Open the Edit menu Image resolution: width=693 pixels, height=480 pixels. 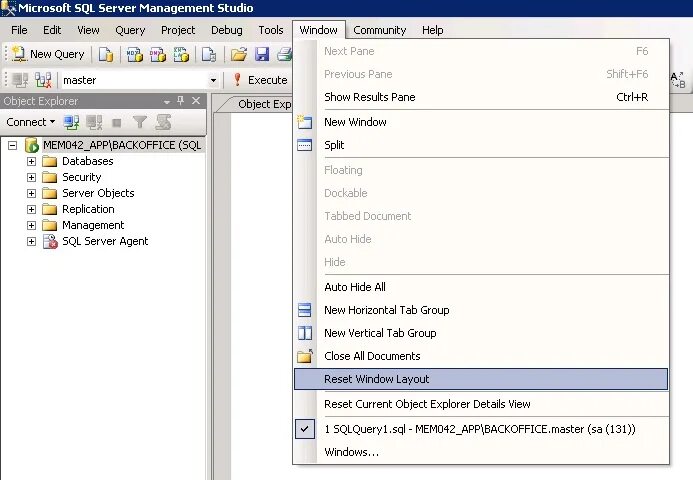click(52, 30)
